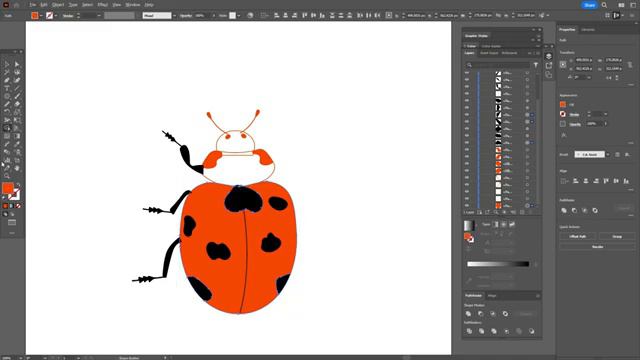Switch to the Libraries tab

[588, 30]
